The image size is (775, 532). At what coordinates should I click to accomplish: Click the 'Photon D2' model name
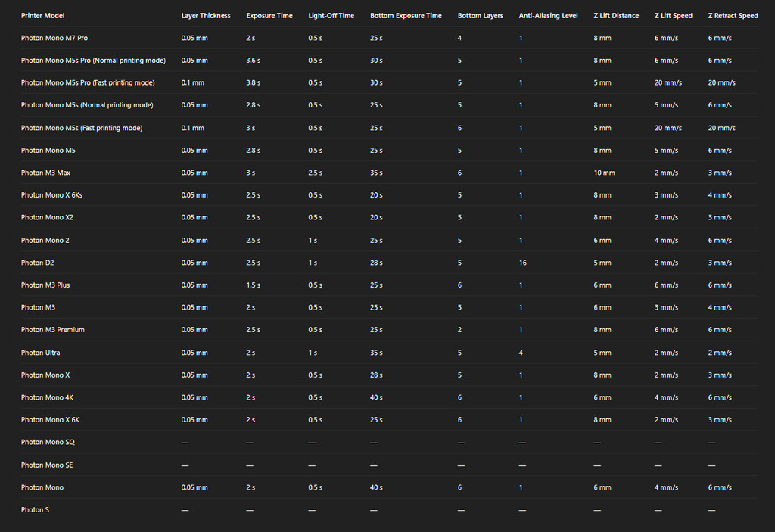tap(37, 263)
